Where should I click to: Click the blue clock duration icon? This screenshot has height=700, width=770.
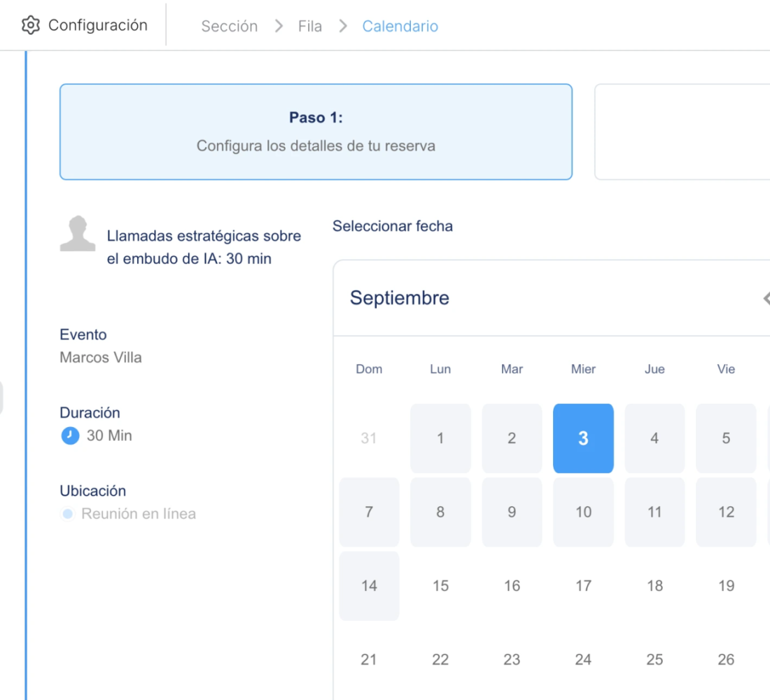pyautogui.click(x=70, y=436)
